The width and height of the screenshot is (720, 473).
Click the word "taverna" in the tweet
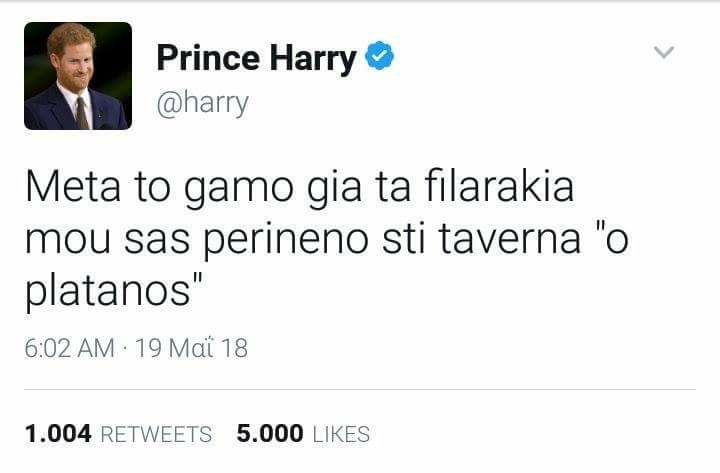[510, 239]
